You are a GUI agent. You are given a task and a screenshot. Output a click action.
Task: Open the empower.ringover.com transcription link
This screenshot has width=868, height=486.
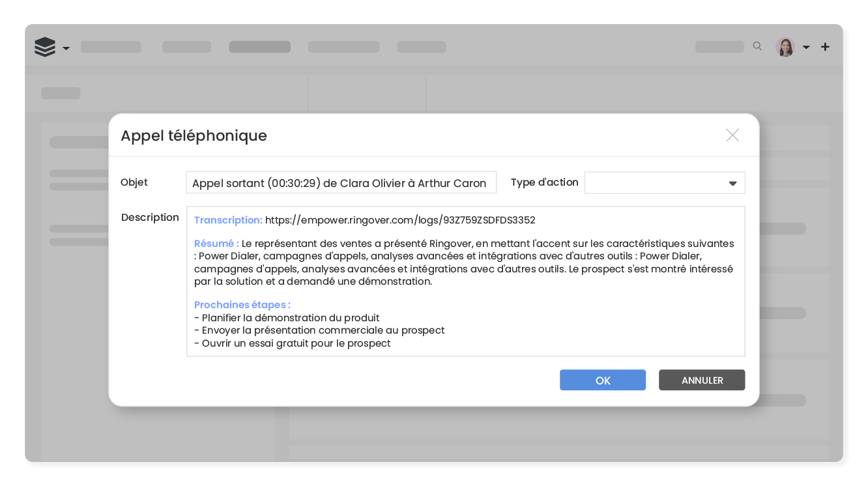pos(400,220)
